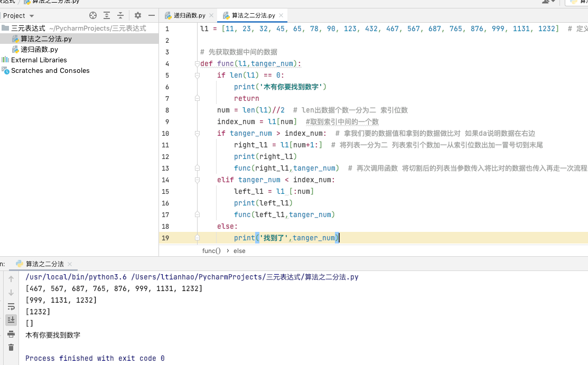Click 'left_l1 = l1 [:num]' on line 15
588x365 pixels.
[274, 191]
